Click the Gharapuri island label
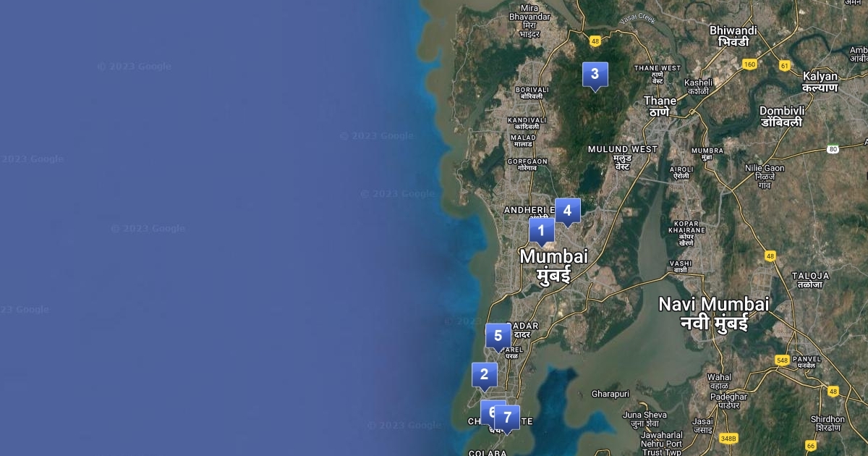The width and height of the screenshot is (868, 456). [610, 394]
